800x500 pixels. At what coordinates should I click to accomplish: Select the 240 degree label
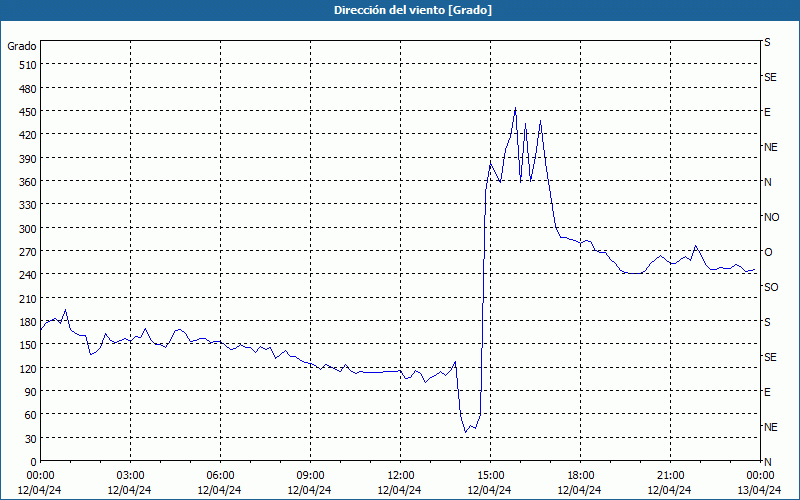(x=28, y=275)
